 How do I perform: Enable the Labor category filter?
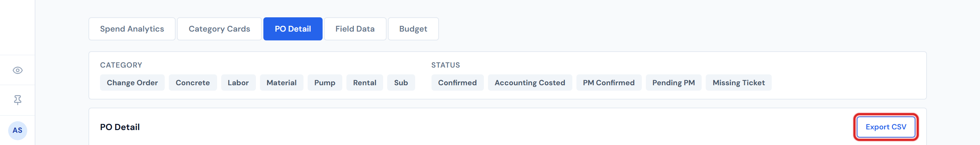pyautogui.click(x=238, y=83)
